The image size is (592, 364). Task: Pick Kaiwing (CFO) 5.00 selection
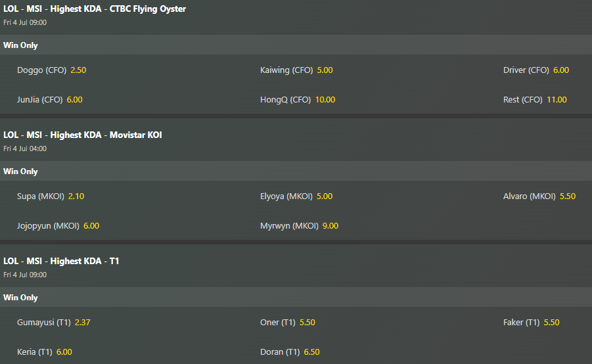[x=296, y=70]
